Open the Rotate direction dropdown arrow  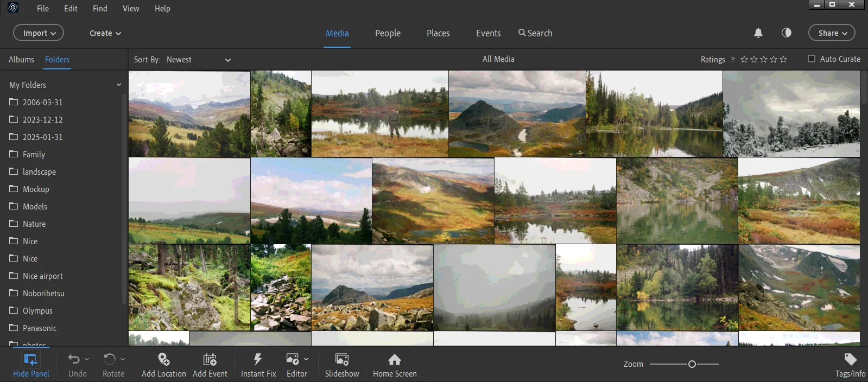coord(123,359)
